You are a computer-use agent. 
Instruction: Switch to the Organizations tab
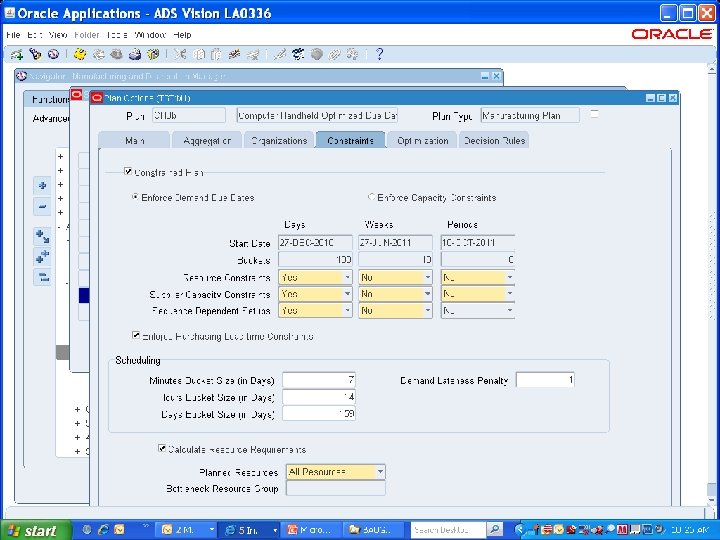click(279, 141)
